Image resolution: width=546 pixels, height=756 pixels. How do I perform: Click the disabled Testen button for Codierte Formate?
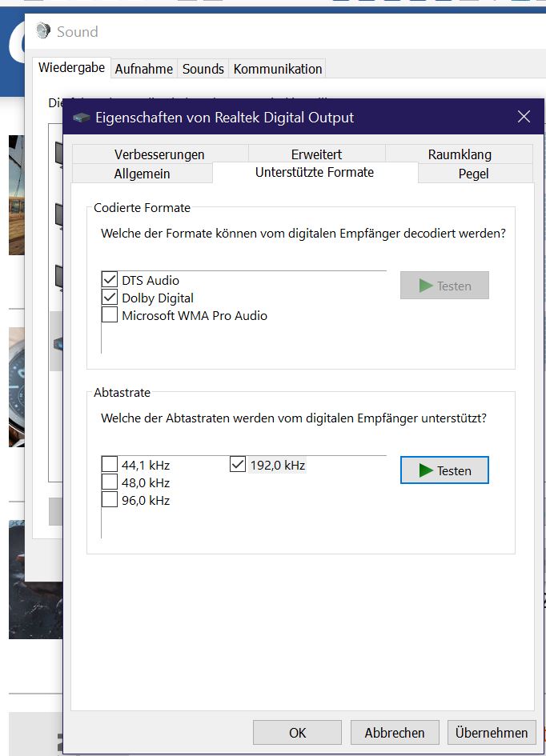pyautogui.click(x=444, y=286)
